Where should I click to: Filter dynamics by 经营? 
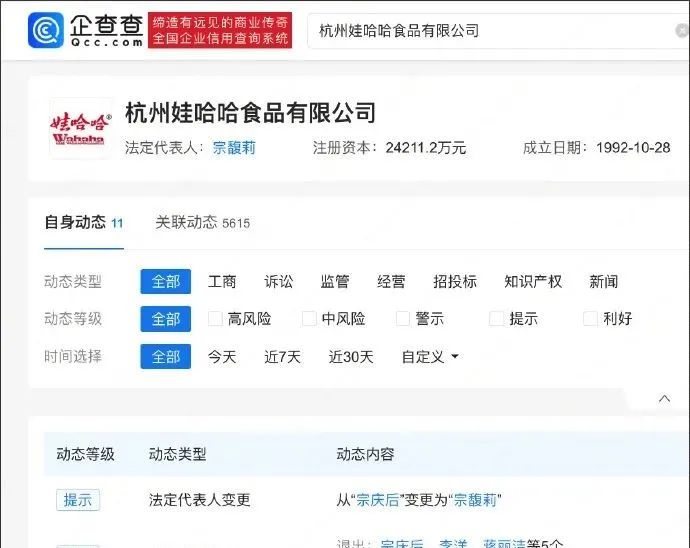click(x=391, y=281)
